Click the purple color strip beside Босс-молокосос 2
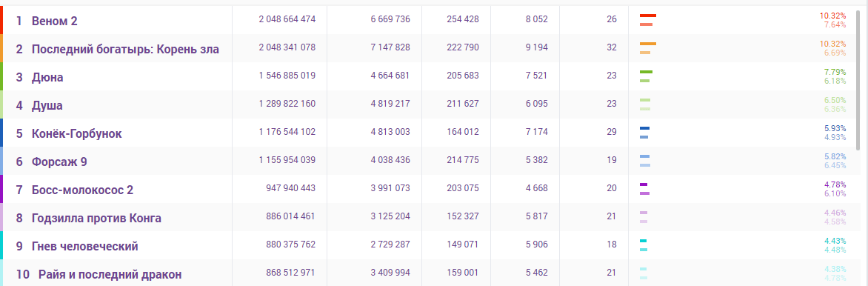Screen dimensions: 868x286 (1, 189)
